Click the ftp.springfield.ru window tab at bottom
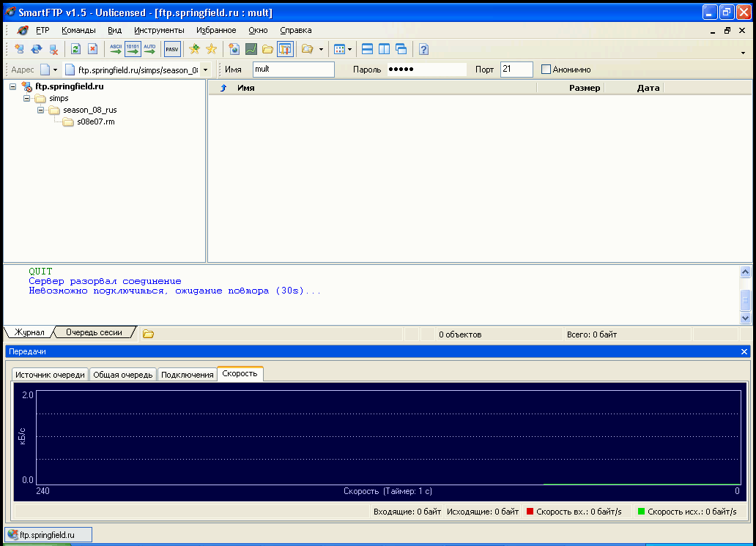 coord(48,534)
